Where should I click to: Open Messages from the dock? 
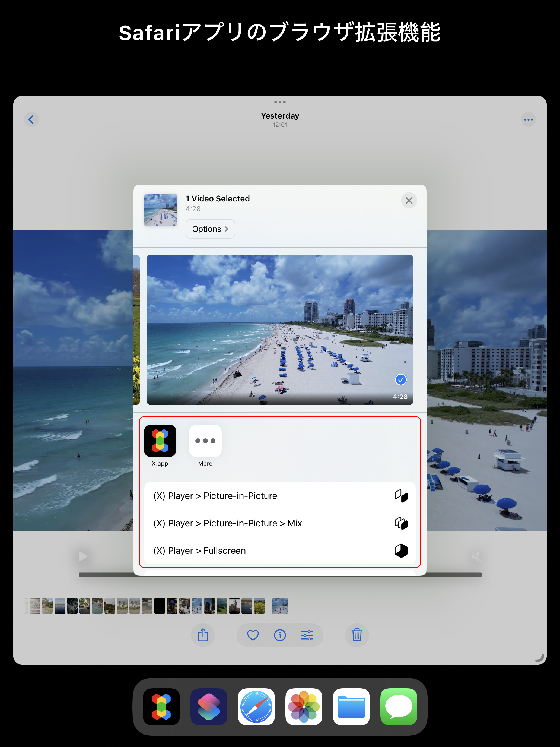click(x=399, y=707)
